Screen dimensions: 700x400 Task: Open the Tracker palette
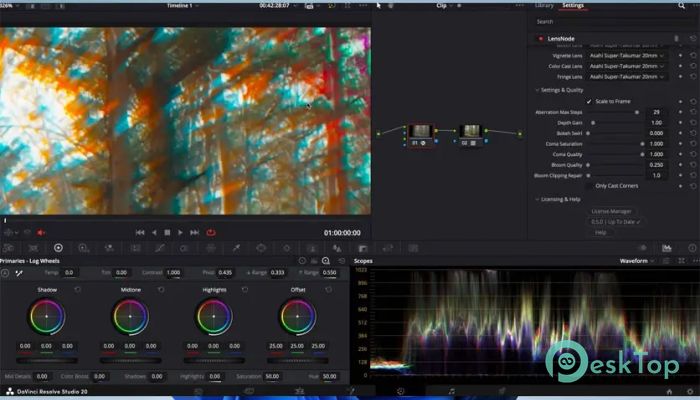(x=287, y=248)
